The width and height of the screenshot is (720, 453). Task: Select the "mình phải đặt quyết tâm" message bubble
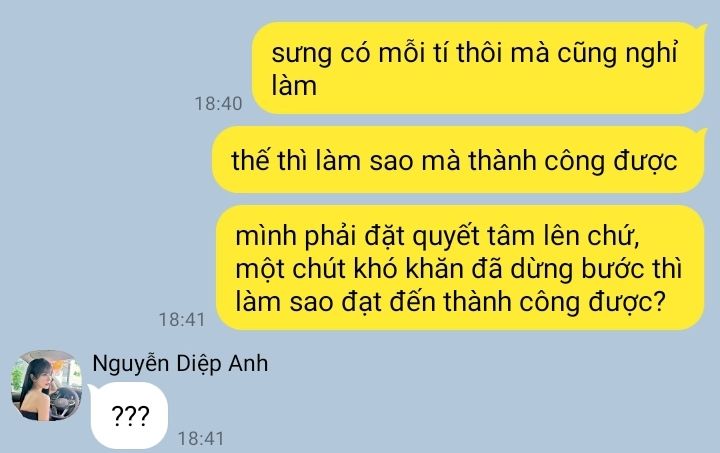tap(460, 268)
